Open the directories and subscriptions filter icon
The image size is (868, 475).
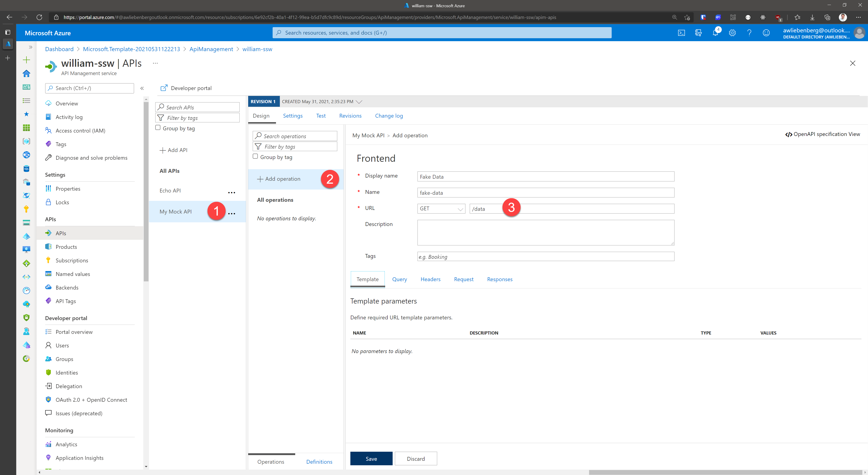tap(698, 33)
